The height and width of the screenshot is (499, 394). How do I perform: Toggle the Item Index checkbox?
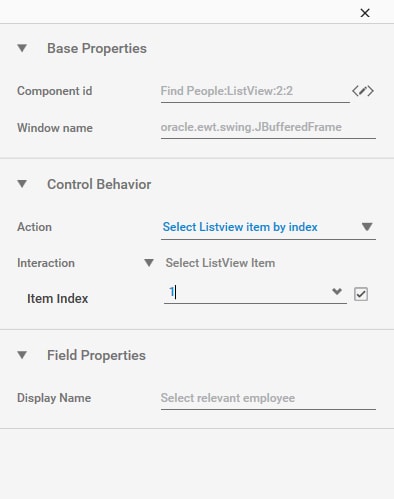point(361,294)
